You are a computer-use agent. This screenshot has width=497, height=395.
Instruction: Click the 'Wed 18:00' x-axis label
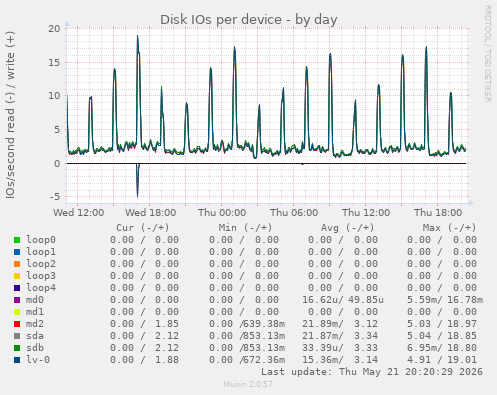coord(151,213)
